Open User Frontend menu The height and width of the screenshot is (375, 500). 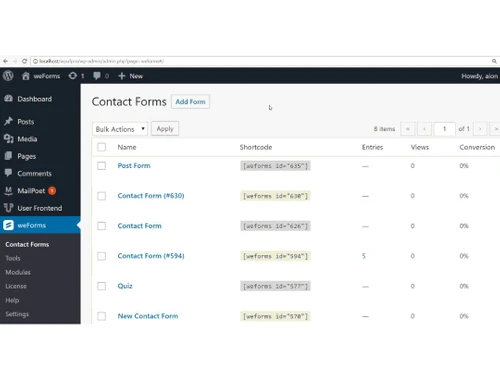[x=40, y=208]
